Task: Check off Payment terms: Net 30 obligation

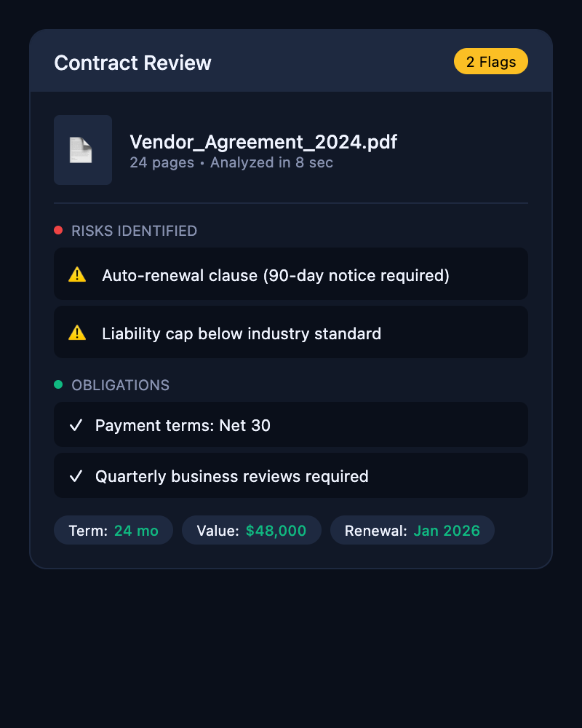Action: [x=291, y=424]
